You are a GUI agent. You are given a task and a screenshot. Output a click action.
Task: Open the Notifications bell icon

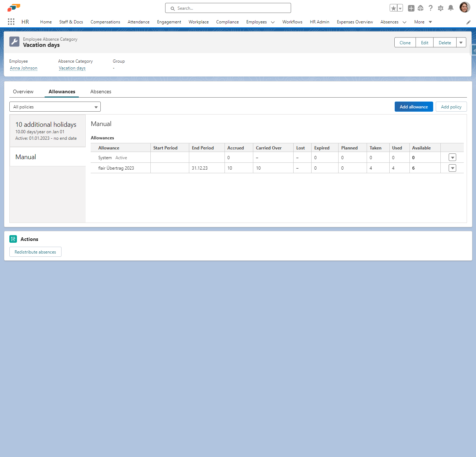[x=450, y=8]
